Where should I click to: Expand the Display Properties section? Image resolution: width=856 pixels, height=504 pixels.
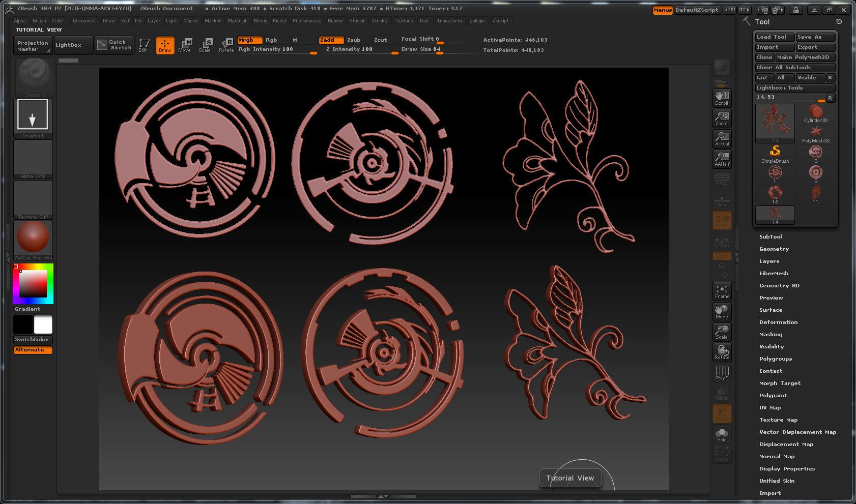pyautogui.click(x=787, y=469)
